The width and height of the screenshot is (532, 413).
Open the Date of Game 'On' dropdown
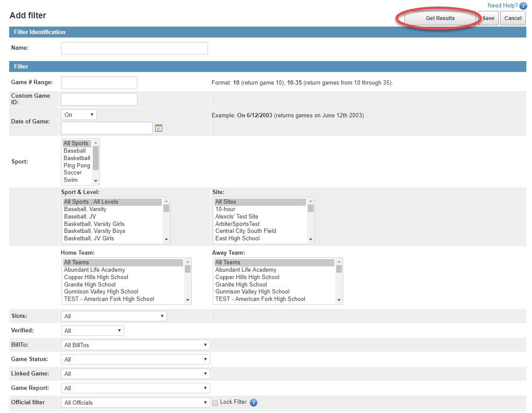pos(79,115)
